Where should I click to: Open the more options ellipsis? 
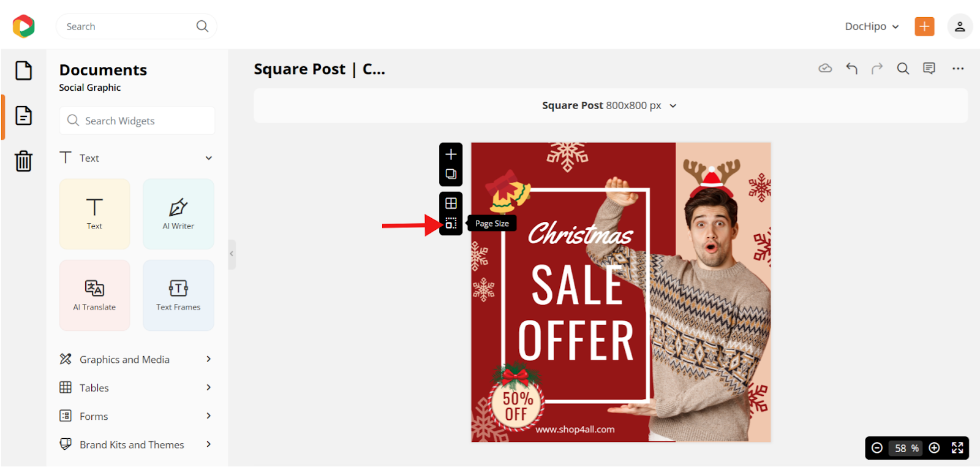tap(958, 69)
